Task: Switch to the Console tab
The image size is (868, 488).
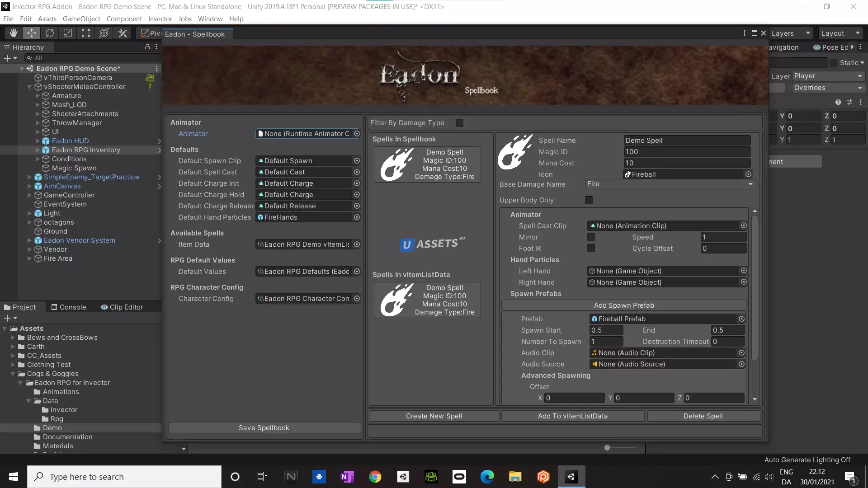Action: [x=69, y=307]
